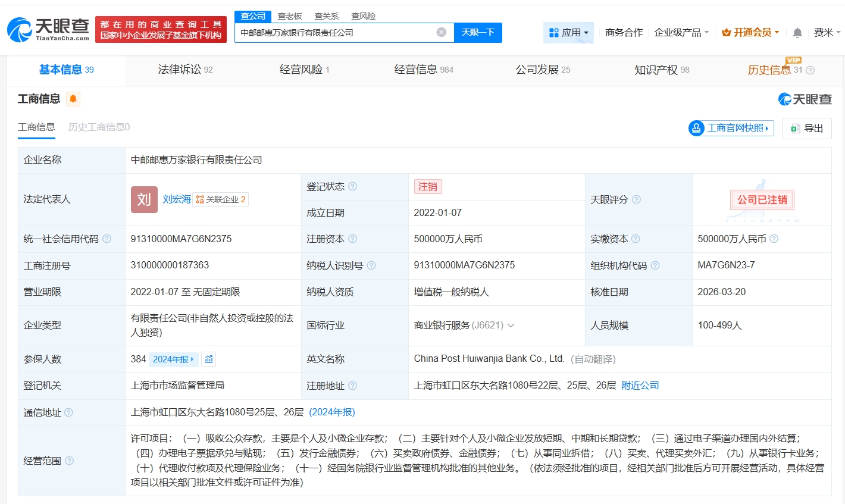845x504 pixels.
Task: Click help icon next to 经营范围
Action: [x=69, y=461]
